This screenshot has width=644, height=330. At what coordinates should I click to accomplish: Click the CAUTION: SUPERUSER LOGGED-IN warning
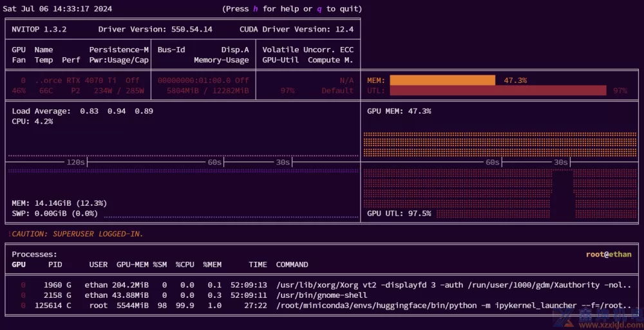[77, 234]
